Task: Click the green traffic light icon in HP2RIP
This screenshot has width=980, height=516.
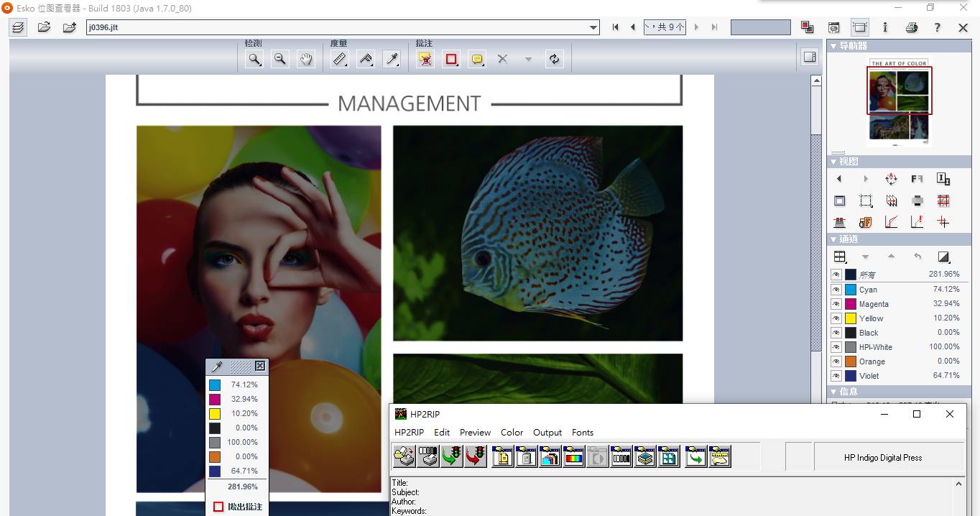Action: (452, 456)
